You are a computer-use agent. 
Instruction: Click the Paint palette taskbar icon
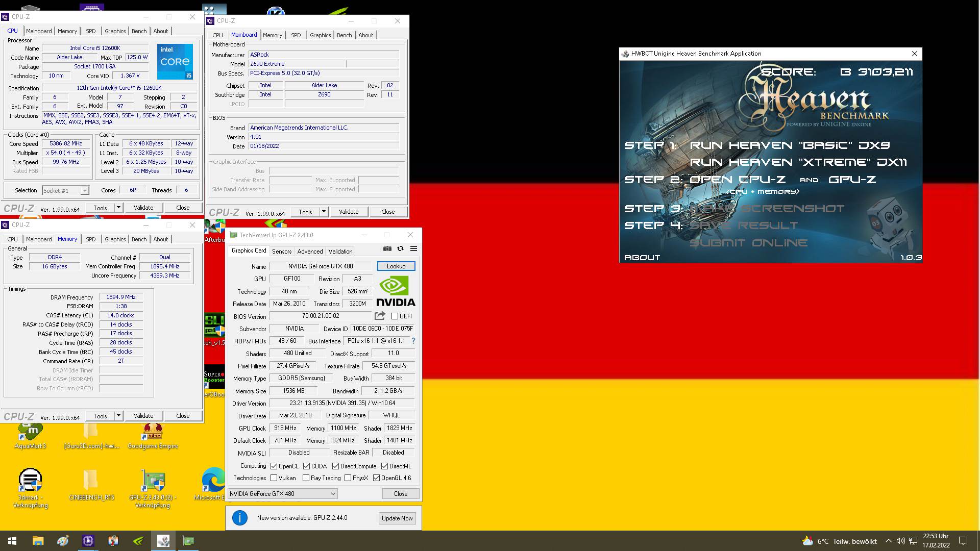point(63,541)
